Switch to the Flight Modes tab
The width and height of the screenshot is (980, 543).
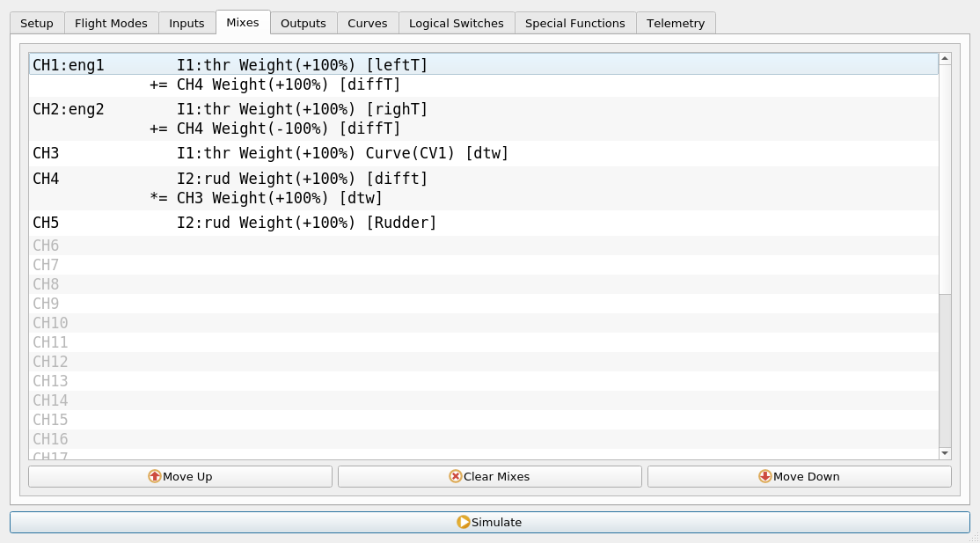coord(111,23)
